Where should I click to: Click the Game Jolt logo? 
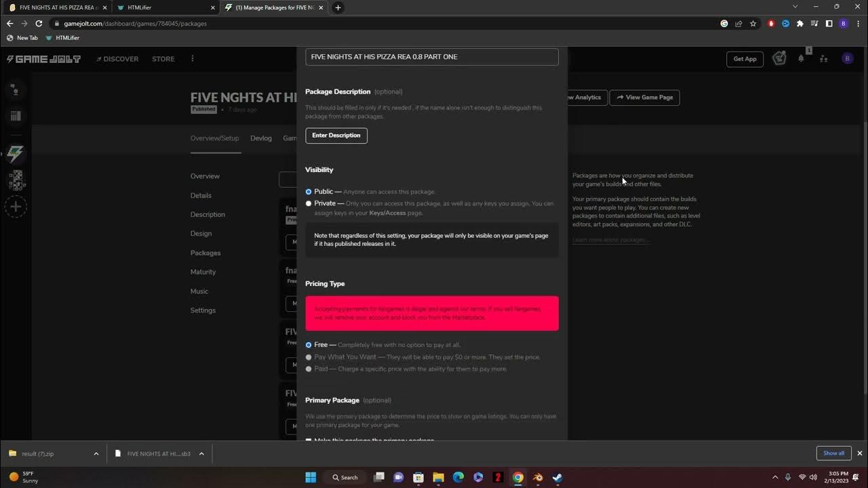(x=43, y=59)
